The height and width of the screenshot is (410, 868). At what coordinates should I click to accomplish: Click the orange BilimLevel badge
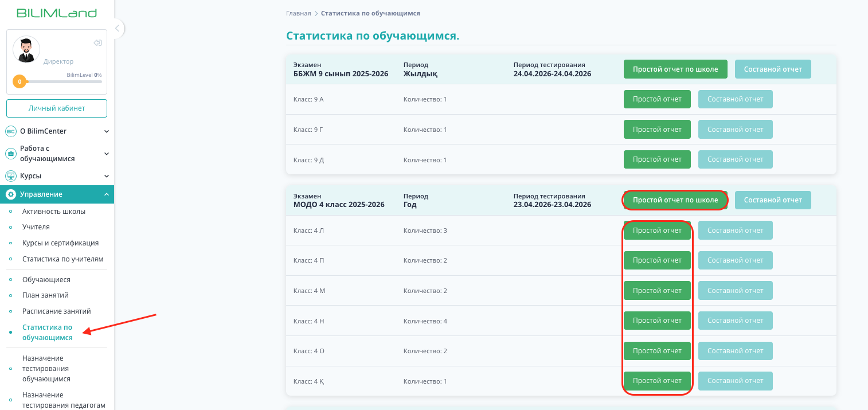click(x=19, y=81)
